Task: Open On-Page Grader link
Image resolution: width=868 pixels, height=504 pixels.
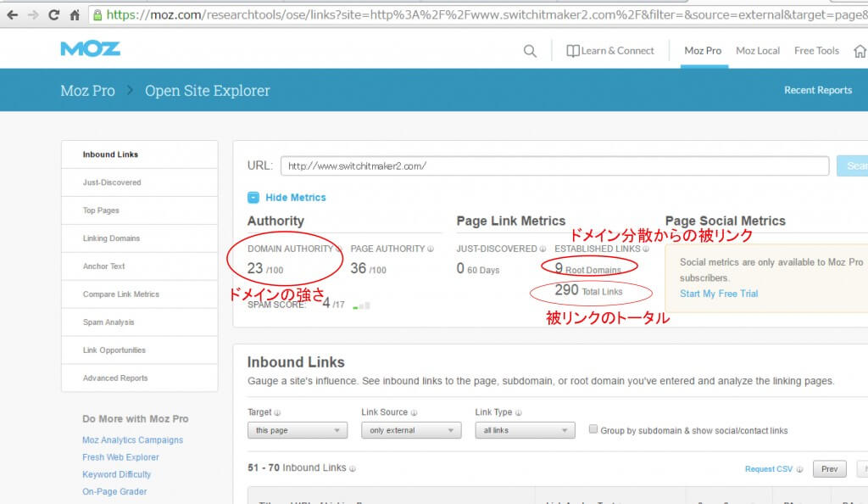Action: [114, 491]
